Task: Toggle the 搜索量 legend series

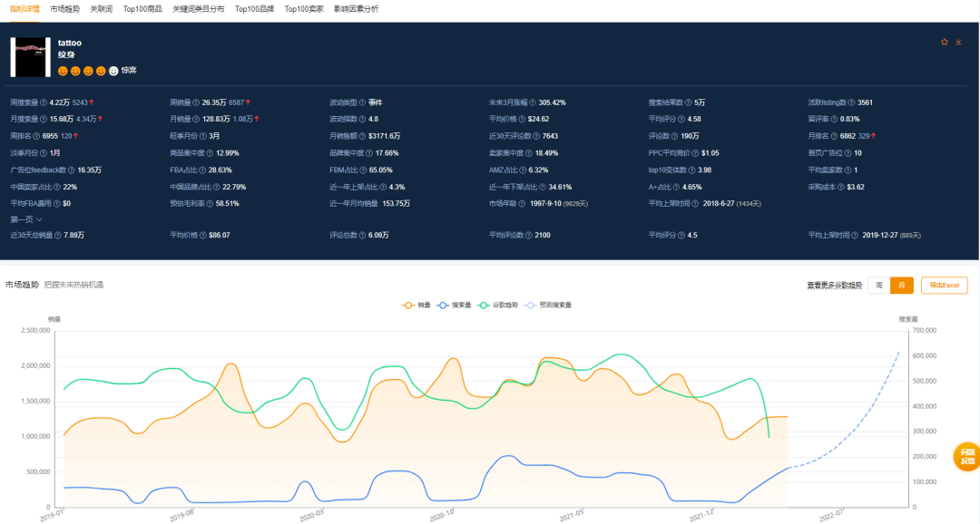Action: pyautogui.click(x=454, y=306)
